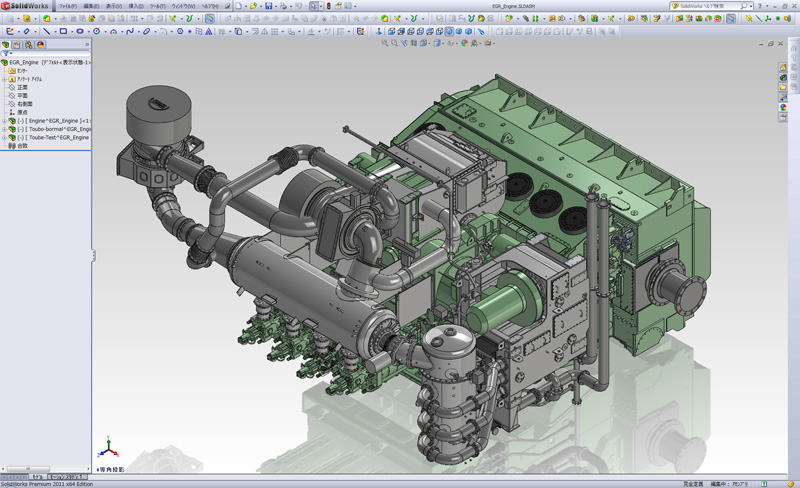
Task: Open the Insert menu in the menu bar
Action: [x=136, y=6]
